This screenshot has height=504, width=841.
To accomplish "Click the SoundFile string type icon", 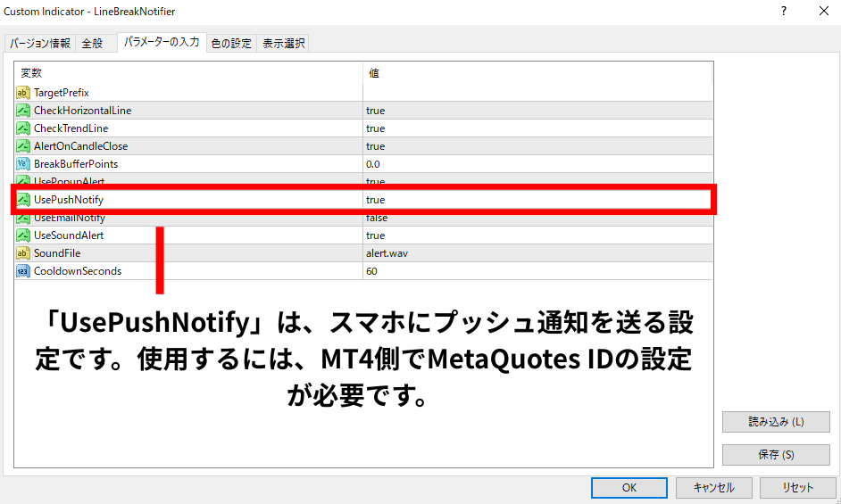I will click(23, 253).
